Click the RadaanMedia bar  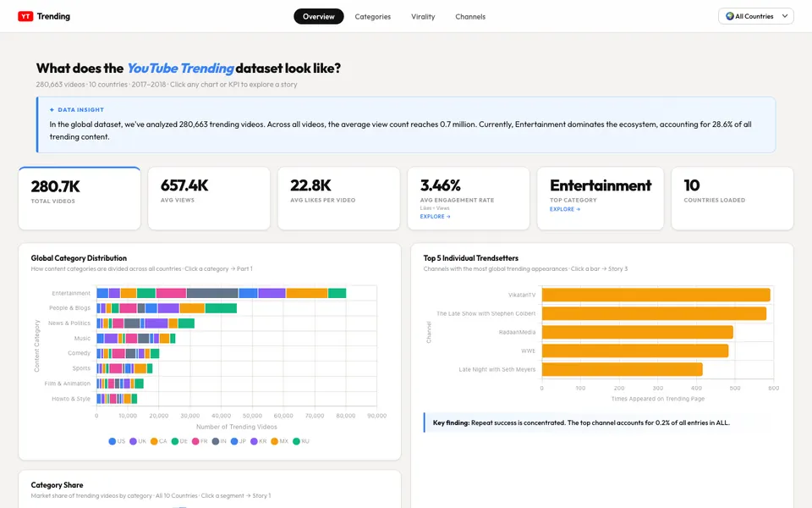click(637, 332)
